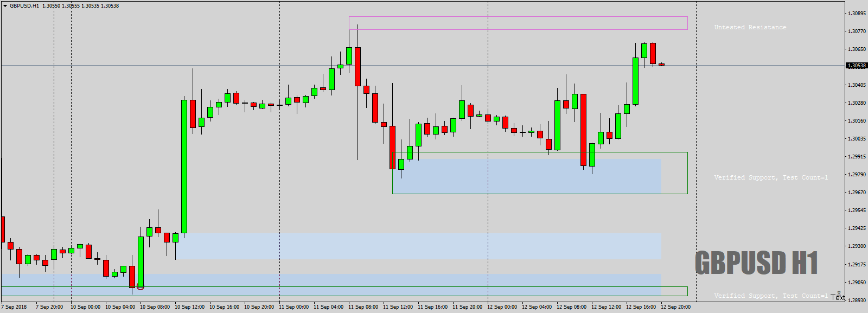The height and width of the screenshot is (313, 868).
Task: Click the "12 Sep 08:00" time axis label
Action: point(571,307)
